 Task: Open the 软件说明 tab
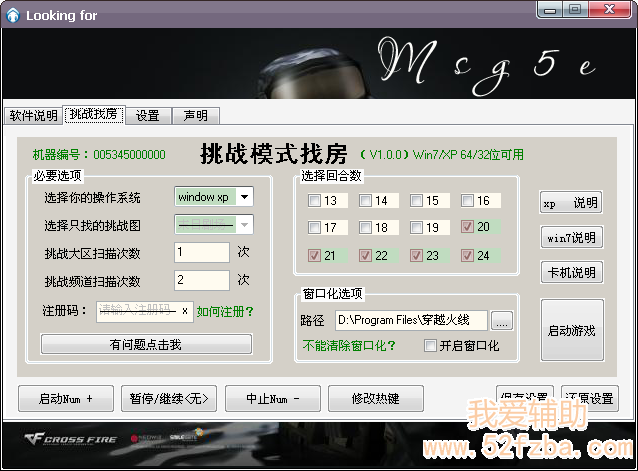pyautogui.click(x=34, y=116)
